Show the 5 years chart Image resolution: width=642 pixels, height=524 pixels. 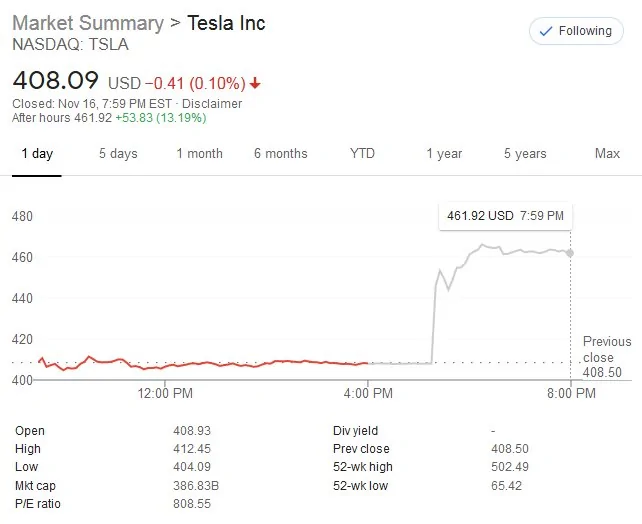coord(525,154)
